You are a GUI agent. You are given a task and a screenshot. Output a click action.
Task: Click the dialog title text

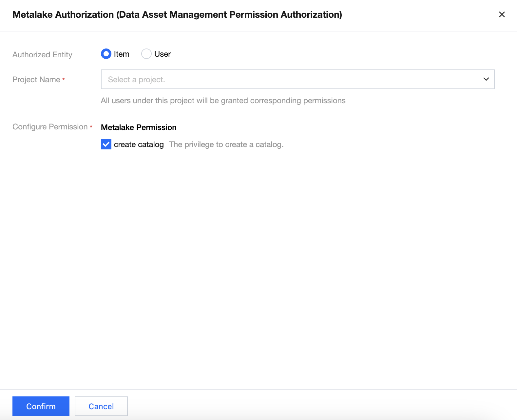177,15
